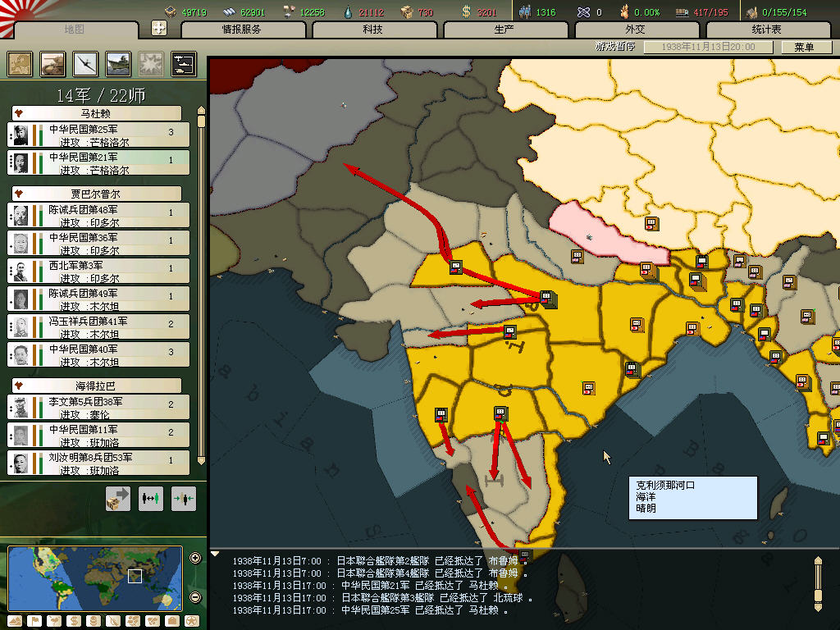Select the land units (tank) icon

53,64
